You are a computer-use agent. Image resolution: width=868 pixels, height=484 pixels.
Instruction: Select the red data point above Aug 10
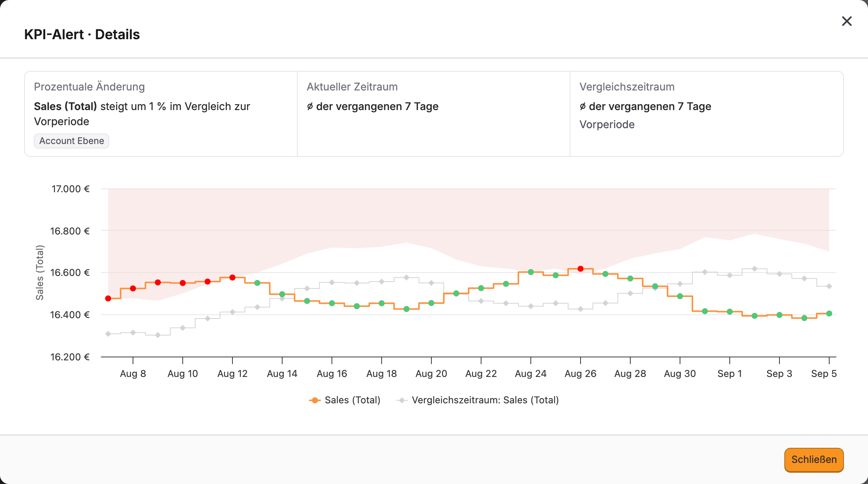(x=183, y=283)
